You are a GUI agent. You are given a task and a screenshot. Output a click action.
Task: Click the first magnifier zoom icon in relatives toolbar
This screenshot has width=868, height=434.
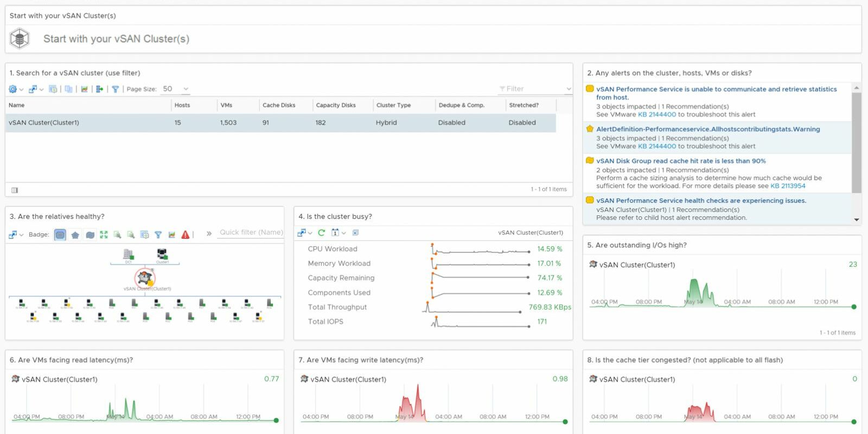click(x=117, y=235)
